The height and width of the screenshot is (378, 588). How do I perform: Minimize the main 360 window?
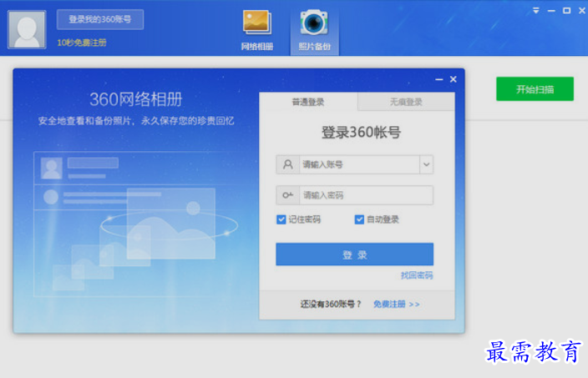point(551,11)
